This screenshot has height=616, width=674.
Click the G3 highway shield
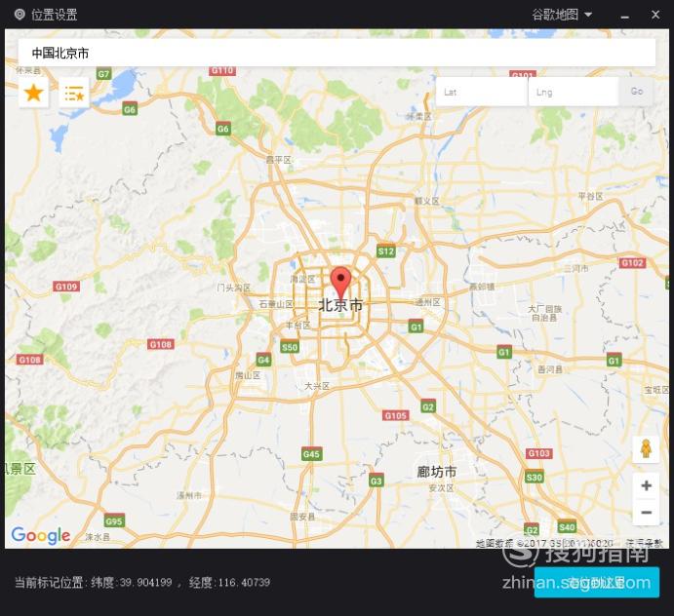(x=376, y=481)
